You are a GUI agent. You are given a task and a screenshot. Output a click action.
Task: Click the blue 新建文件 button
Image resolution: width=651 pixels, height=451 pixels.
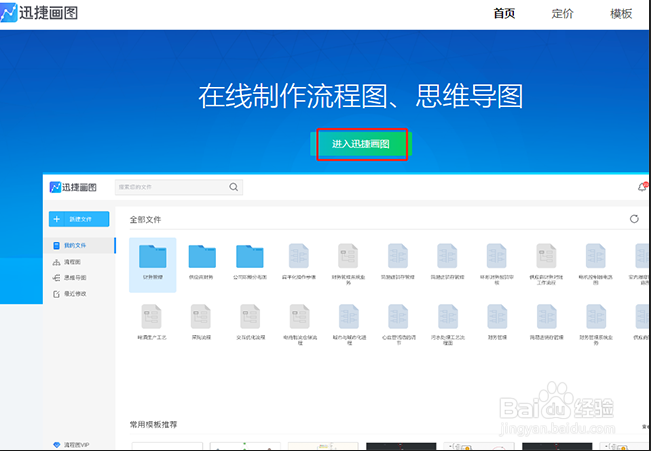pyautogui.click(x=79, y=219)
